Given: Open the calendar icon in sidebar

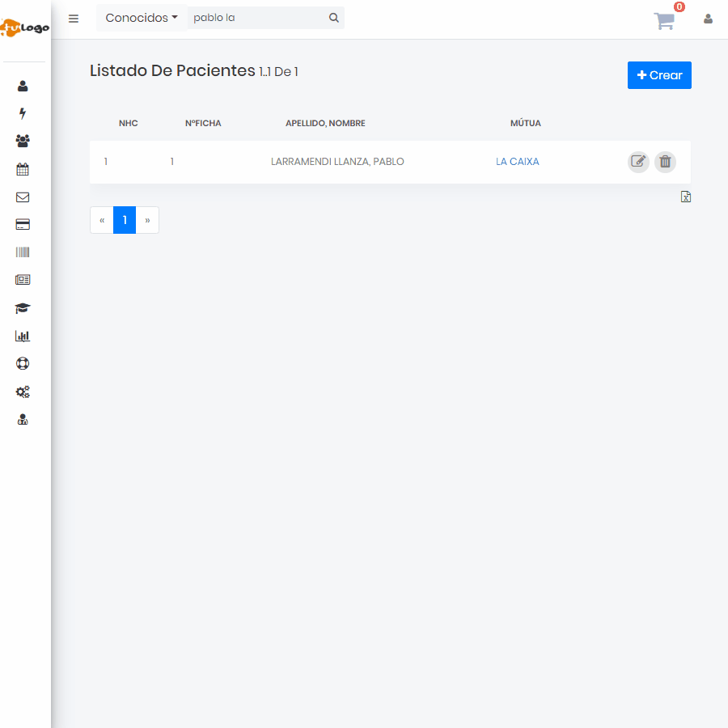Looking at the screenshot, I should click(23, 170).
